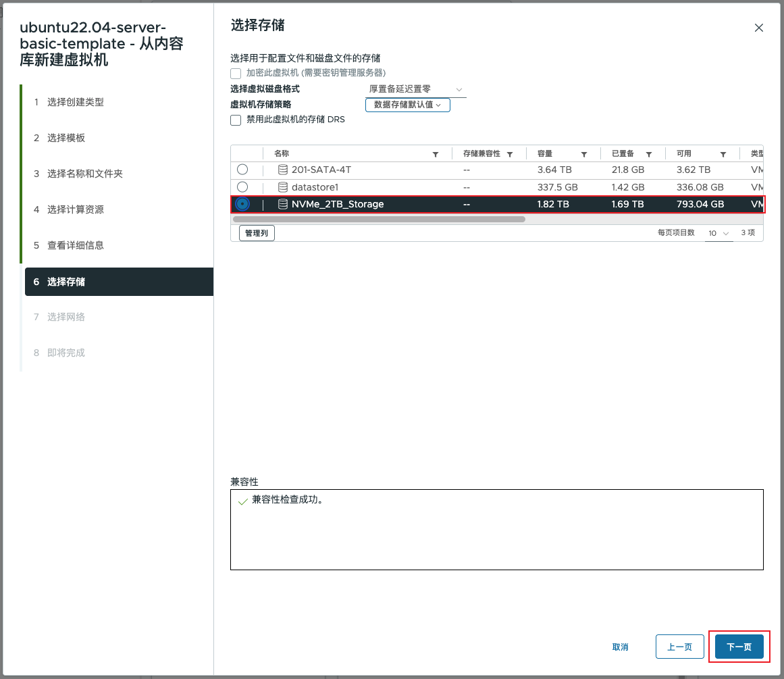Click 兼容性检查成功 message
The width and height of the screenshot is (784, 679).
click(x=288, y=500)
